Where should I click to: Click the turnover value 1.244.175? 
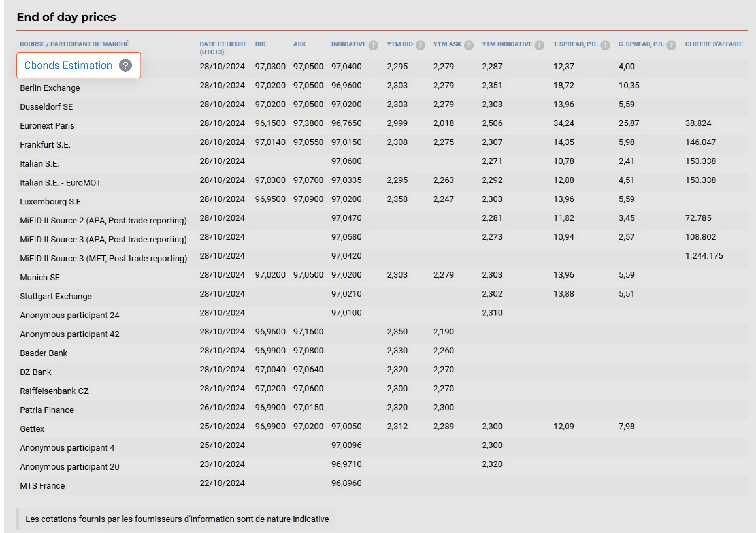click(704, 256)
